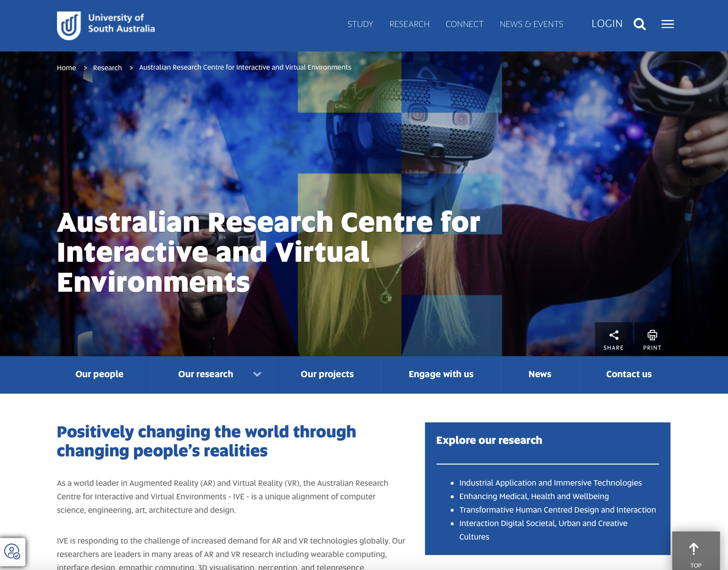The width and height of the screenshot is (728, 570).
Task: Open the hamburger menu icon
Action: [667, 24]
